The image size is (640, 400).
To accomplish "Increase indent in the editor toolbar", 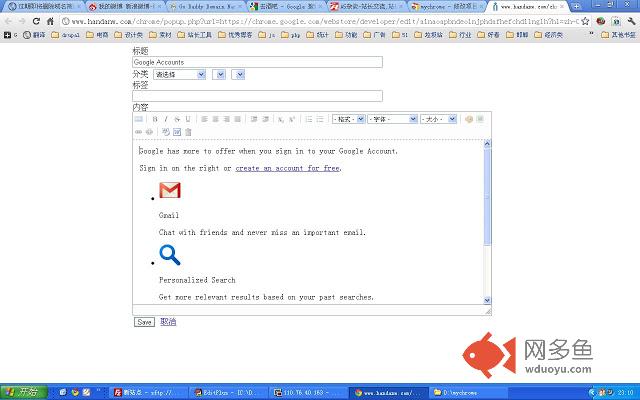I will click(265, 119).
